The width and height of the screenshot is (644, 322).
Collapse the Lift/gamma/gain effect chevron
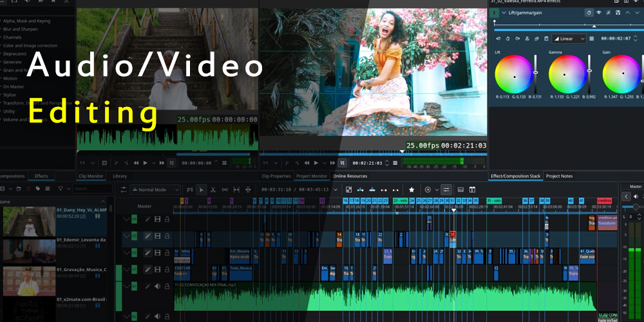(x=504, y=13)
